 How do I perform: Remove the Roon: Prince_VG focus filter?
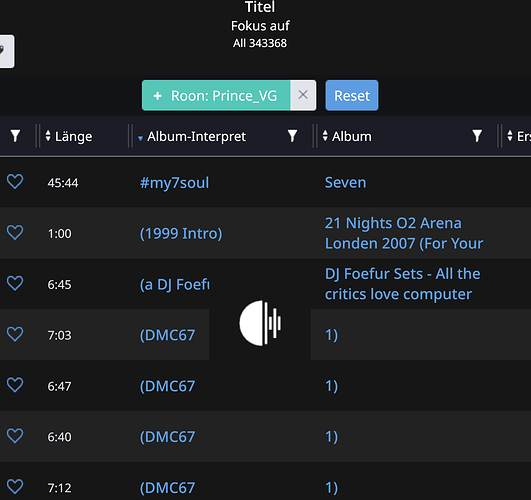303,95
